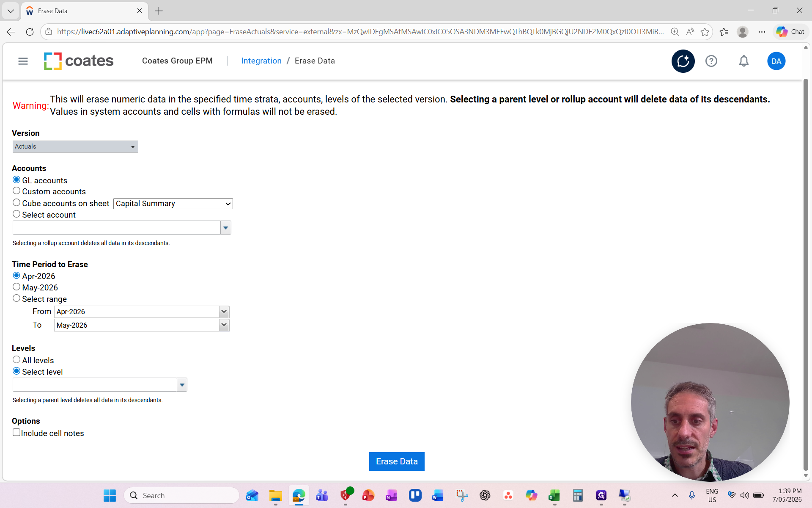
Task: Open the help question mark icon
Action: click(x=711, y=61)
